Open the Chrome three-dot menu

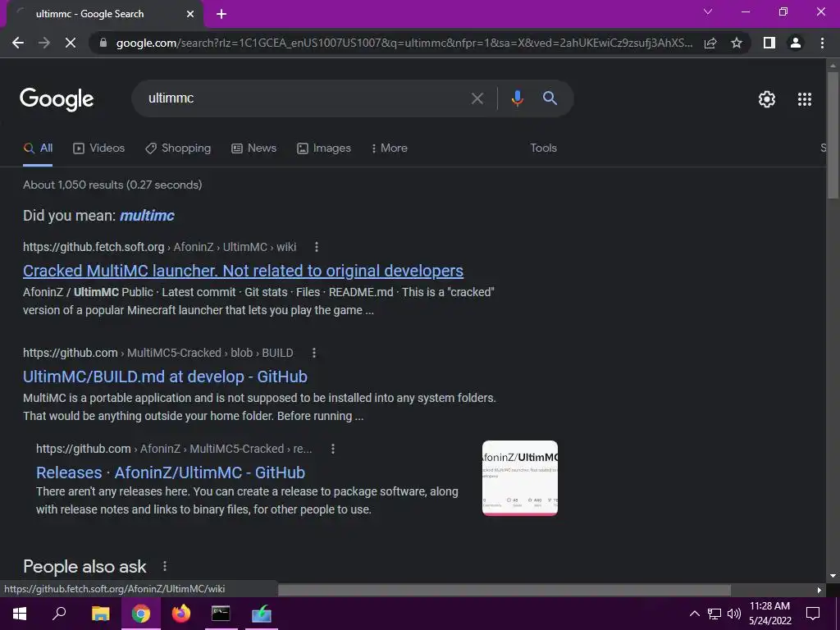click(x=822, y=43)
